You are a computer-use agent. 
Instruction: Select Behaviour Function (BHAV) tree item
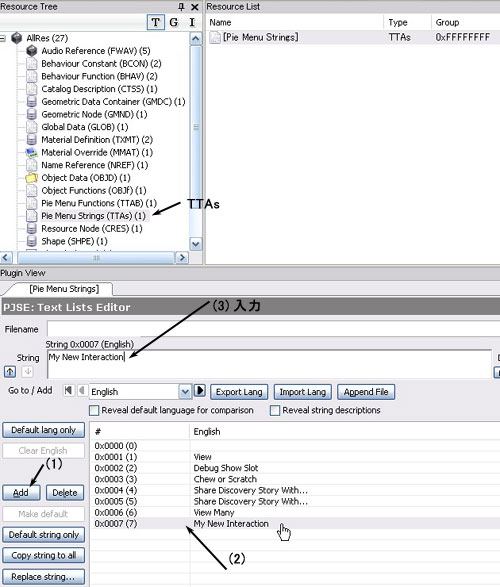point(99,76)
